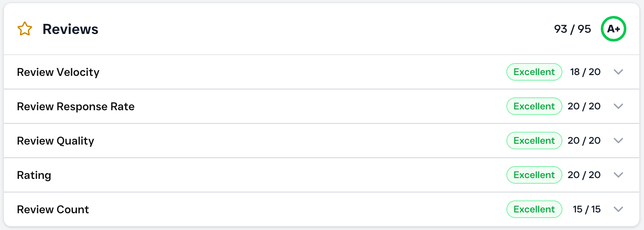The image size is (644, 230).
Task: Click the Excellent badge for Review Velocity
Action: coord(534,72)
